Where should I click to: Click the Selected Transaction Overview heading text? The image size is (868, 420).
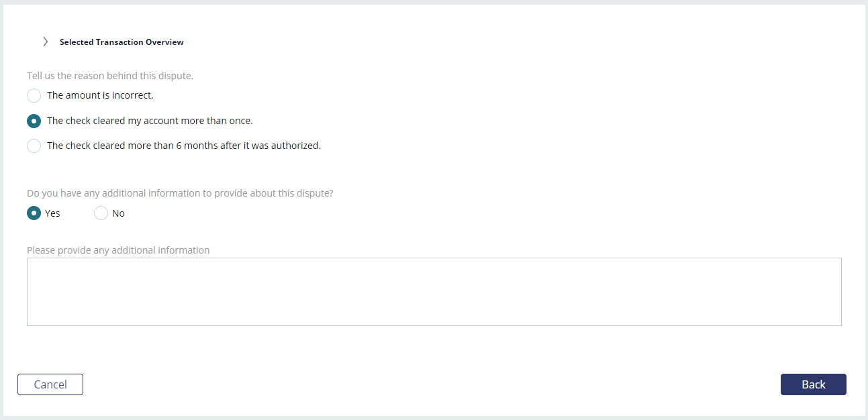click(122, 42)
